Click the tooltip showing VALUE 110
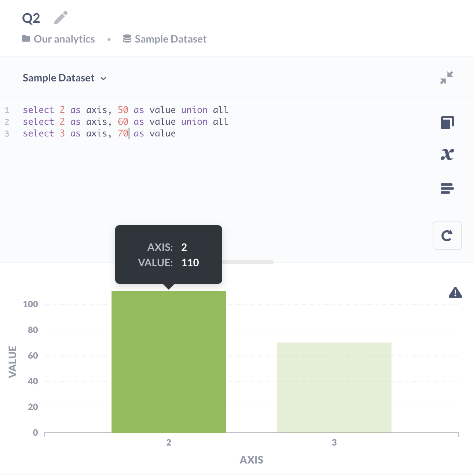 (x=168, y=255)
